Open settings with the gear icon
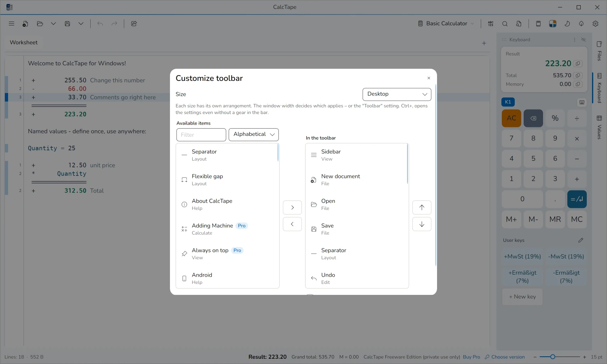The image size is (607, 364). point(595,23)
